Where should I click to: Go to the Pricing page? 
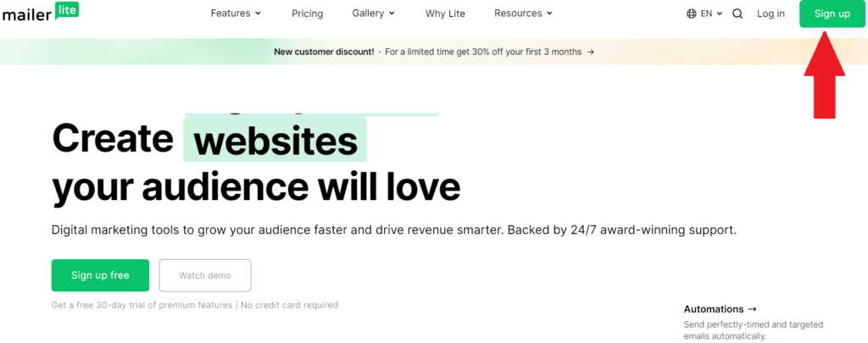click(x=307, y=14)
